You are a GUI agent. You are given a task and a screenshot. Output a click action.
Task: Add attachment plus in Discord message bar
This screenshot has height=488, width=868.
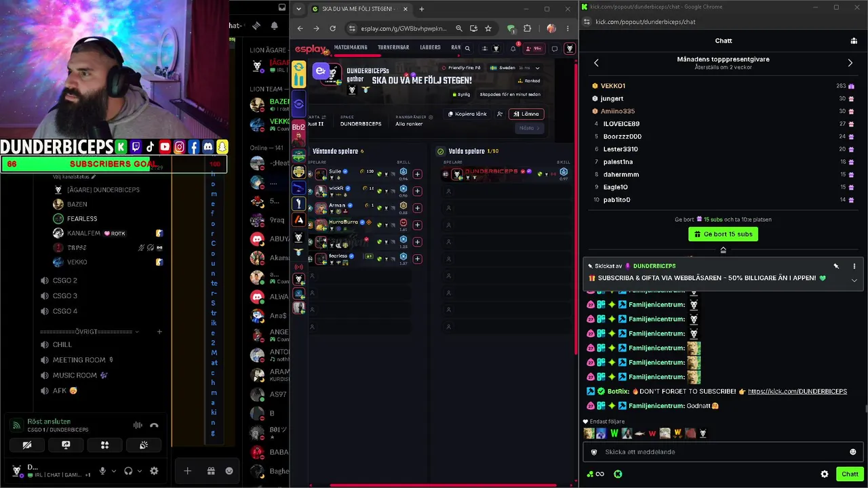click(x=187, y=471)
